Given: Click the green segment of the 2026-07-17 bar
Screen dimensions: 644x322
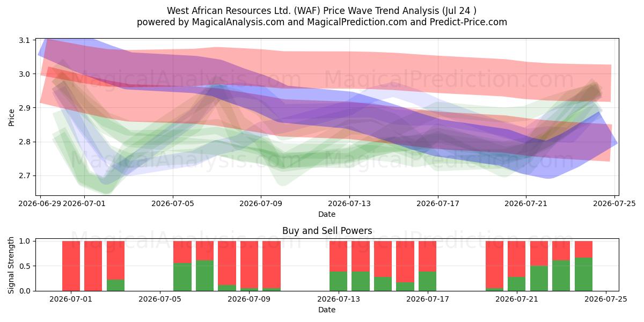Looking at the screenshot, I should [427, 281].
